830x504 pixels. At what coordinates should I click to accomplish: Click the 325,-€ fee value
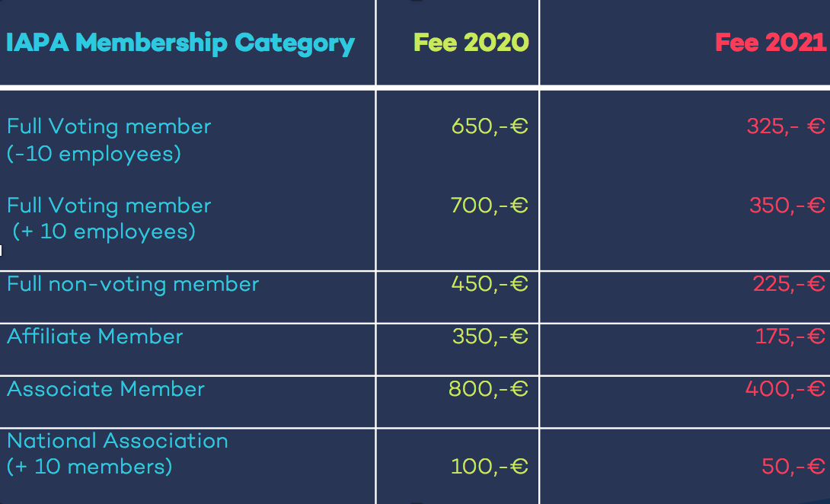tap(786, 126)
